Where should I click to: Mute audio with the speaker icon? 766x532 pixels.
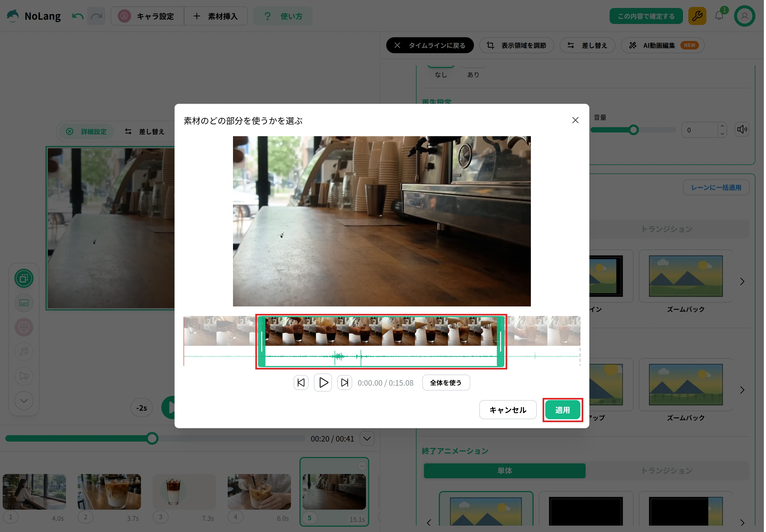742,129
